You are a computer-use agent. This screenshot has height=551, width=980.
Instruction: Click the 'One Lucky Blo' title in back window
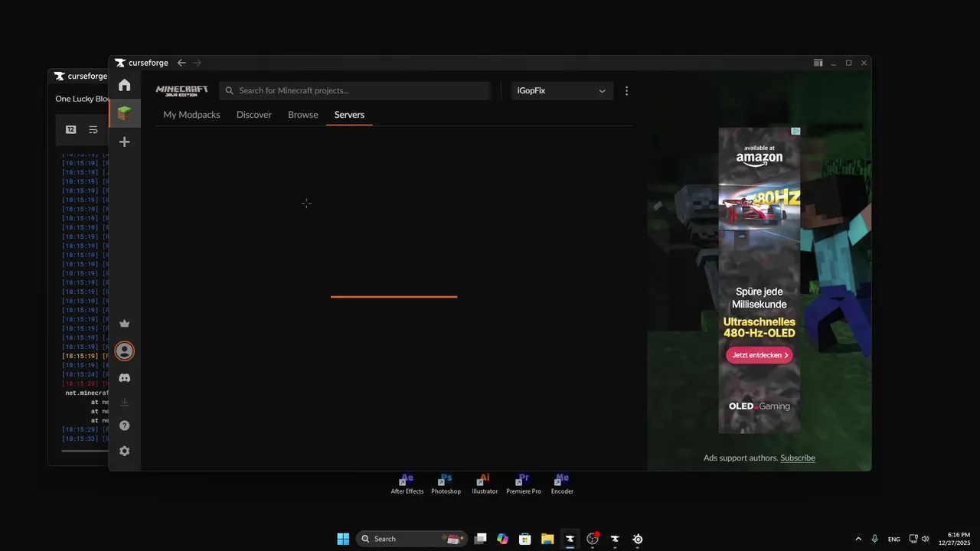82,99
